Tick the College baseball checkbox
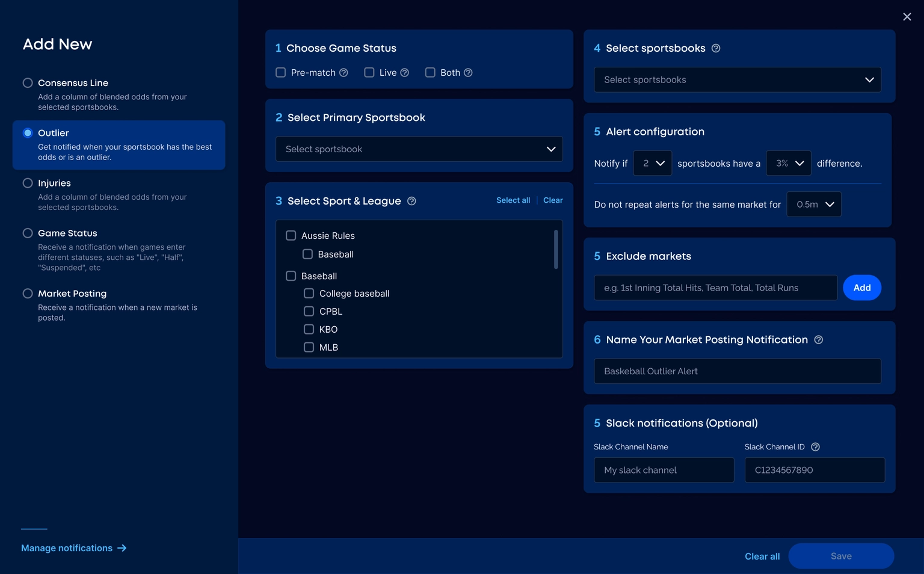 tap(309, 294)
